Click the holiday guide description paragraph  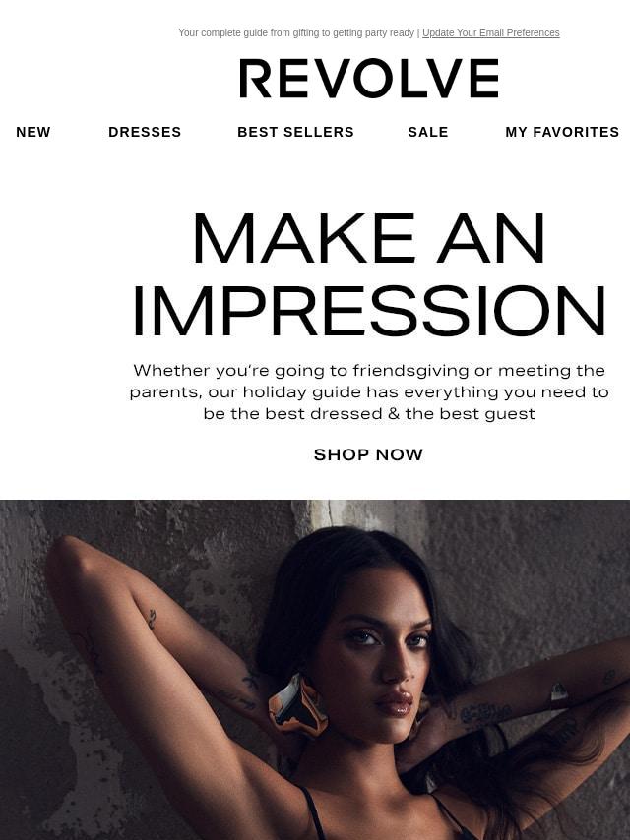click(369, 392)
